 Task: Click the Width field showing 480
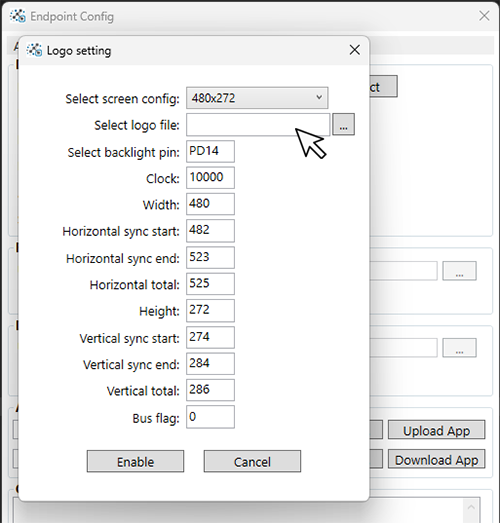(x=210, y=204)
